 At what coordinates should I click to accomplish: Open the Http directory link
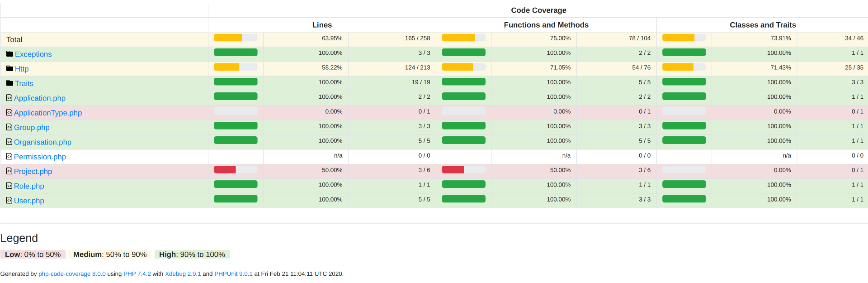[x=22, y=69]
